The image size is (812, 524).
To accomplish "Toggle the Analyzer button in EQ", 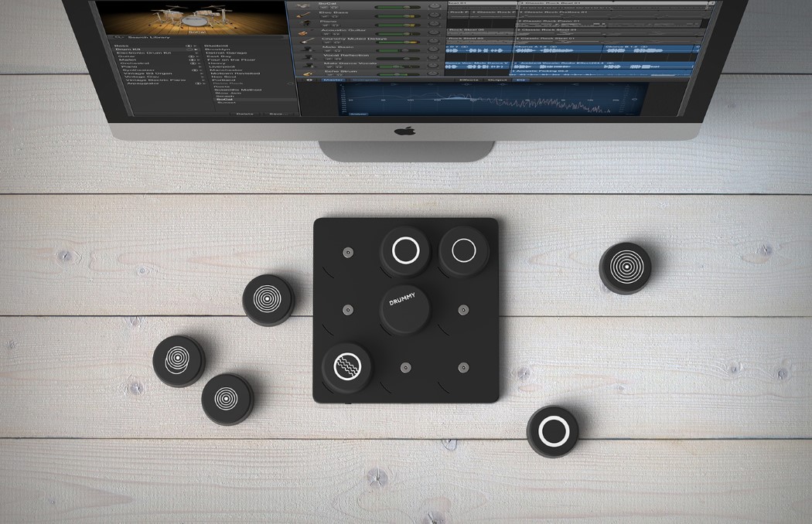I will (359, 114).
